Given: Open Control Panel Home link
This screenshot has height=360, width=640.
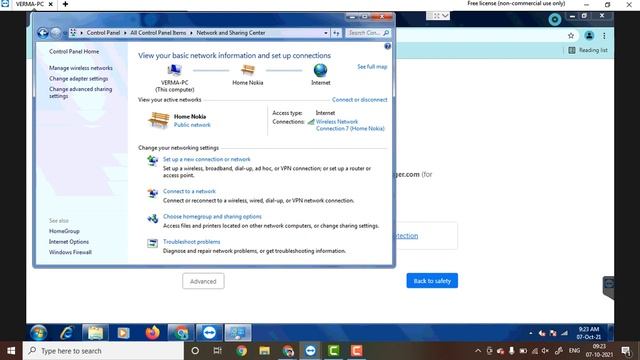Looking at the screenshot, I should click(74, 51).
